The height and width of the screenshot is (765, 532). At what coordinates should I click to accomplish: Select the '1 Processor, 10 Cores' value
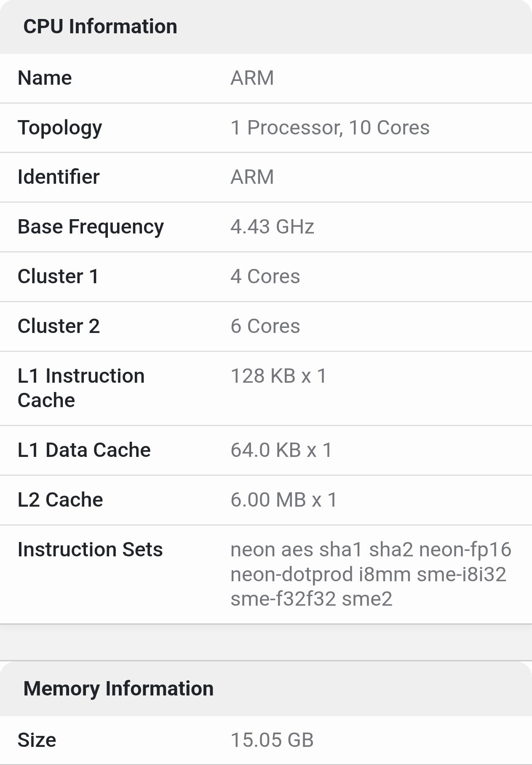[330, 128]
